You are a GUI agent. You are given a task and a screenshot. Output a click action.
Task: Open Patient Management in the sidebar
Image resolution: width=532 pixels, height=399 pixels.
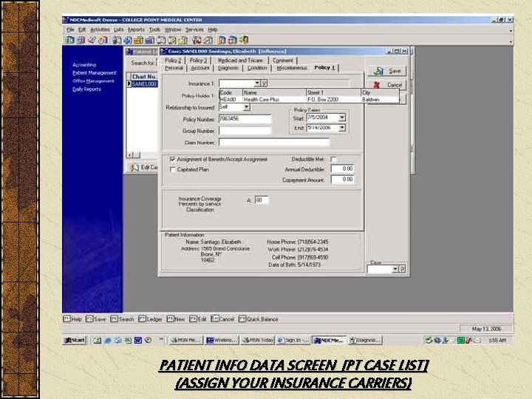[95, 72]
